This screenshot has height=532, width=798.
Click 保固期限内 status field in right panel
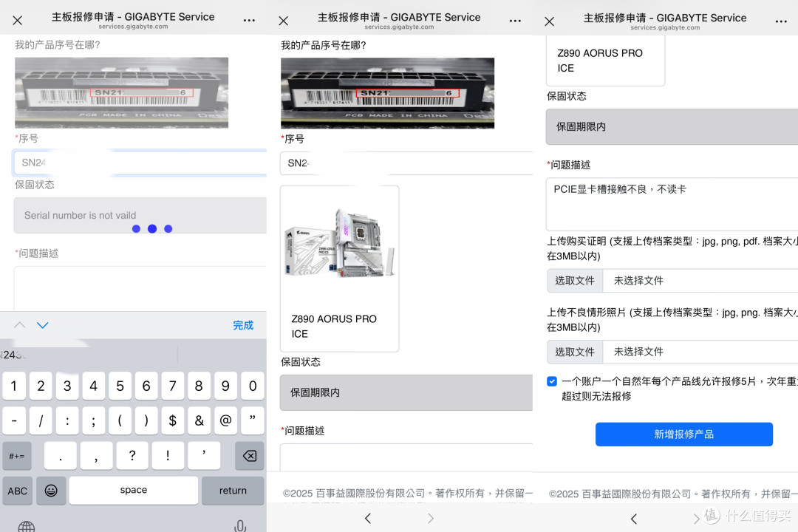point(672,127)
